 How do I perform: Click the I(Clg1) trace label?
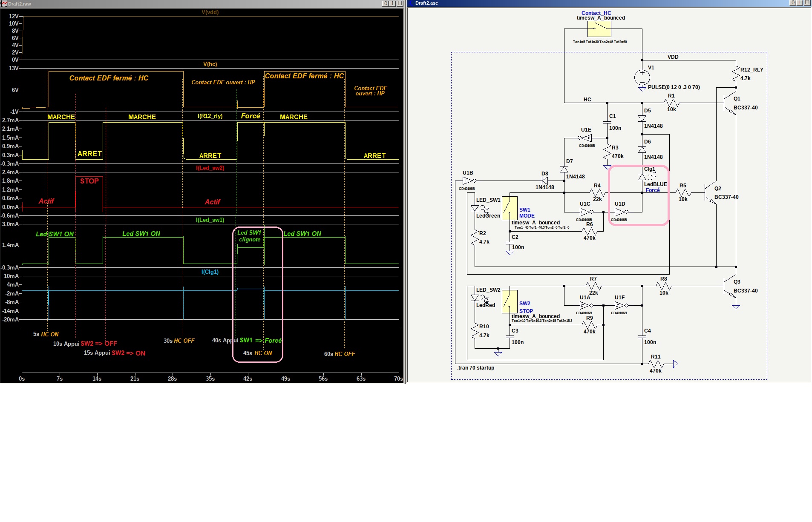210,272
